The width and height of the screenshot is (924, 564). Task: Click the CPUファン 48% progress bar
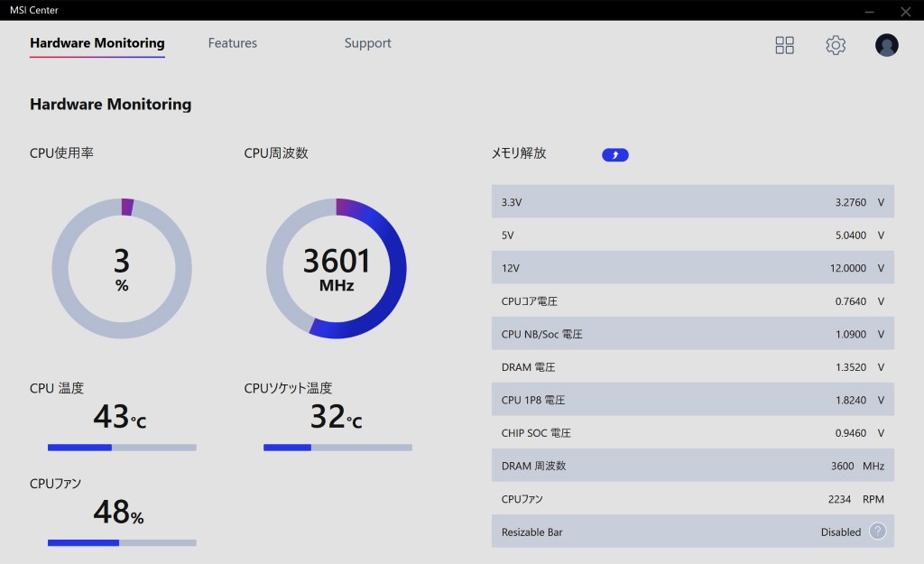(x=122, y=542)
